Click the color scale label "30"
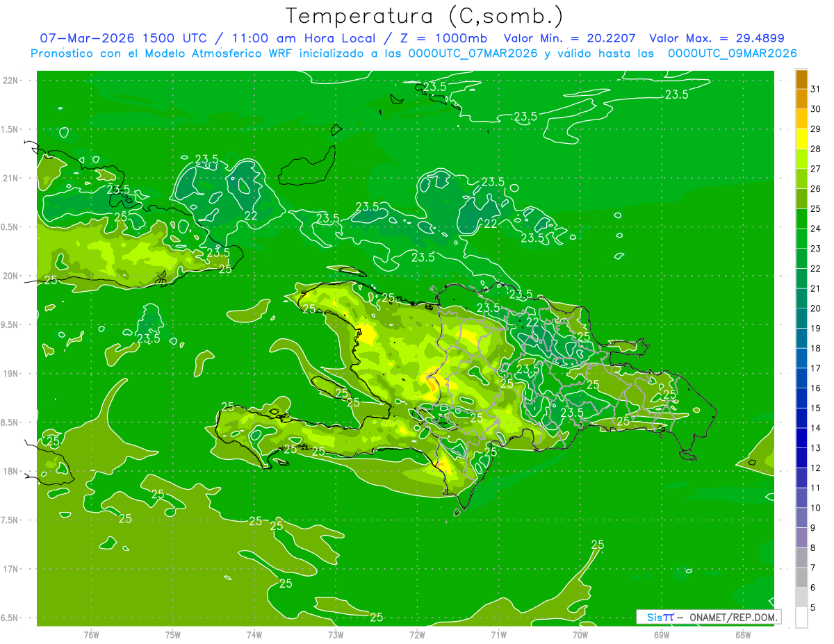Image resolution: width=834 pixels, height=644 pixels. pyautogui.click(x=816, y=109)
